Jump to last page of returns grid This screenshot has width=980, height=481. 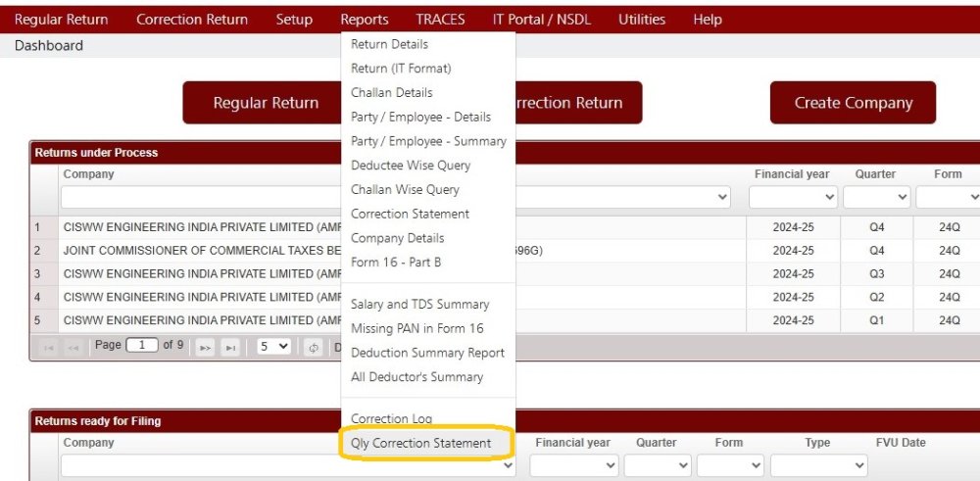point(230,347)
